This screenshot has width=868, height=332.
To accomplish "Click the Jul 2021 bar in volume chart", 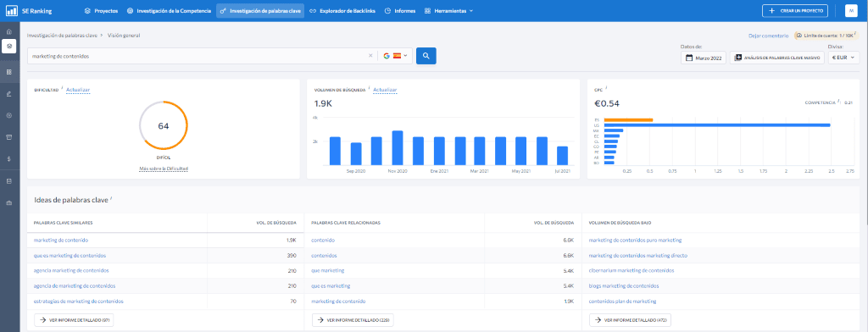I will tap(563, 156).
